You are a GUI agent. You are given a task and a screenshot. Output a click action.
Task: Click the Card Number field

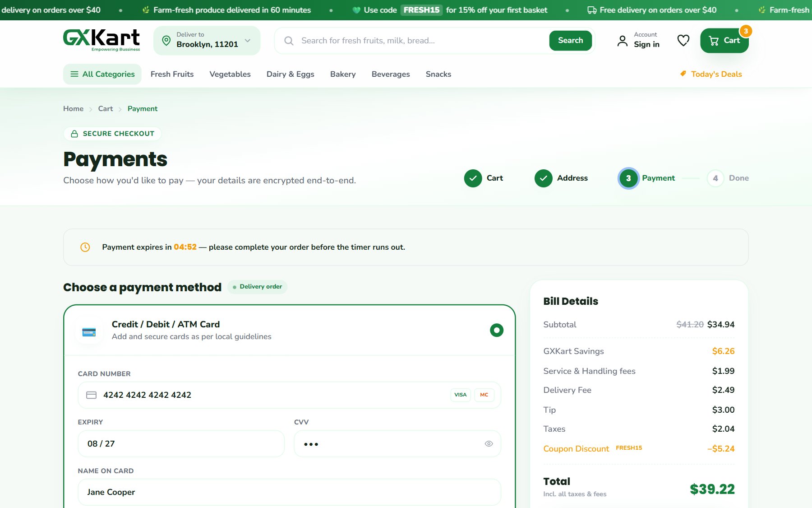(x=289, y=395)
